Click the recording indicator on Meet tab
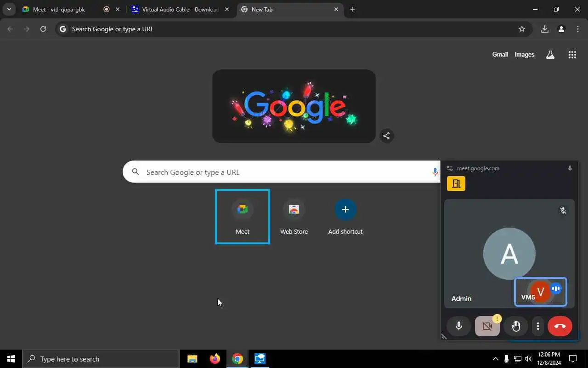The height and width of the screenshot is (368, 588). pos(107,9)
